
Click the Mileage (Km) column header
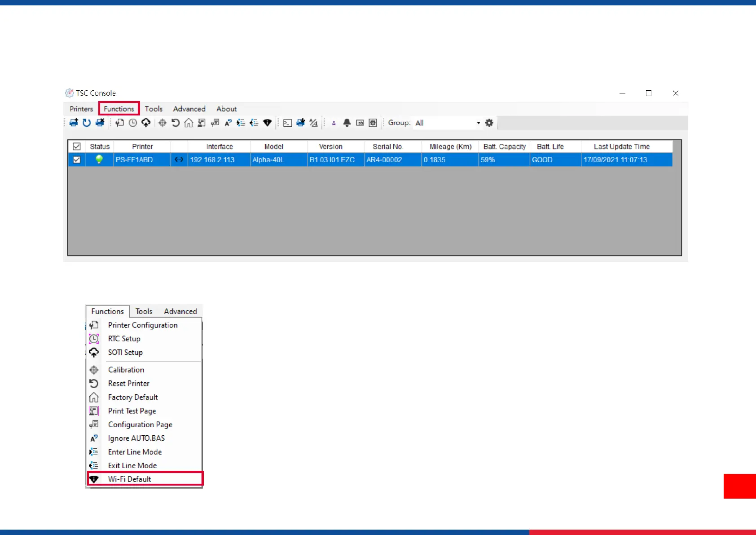tap(450, 146)
